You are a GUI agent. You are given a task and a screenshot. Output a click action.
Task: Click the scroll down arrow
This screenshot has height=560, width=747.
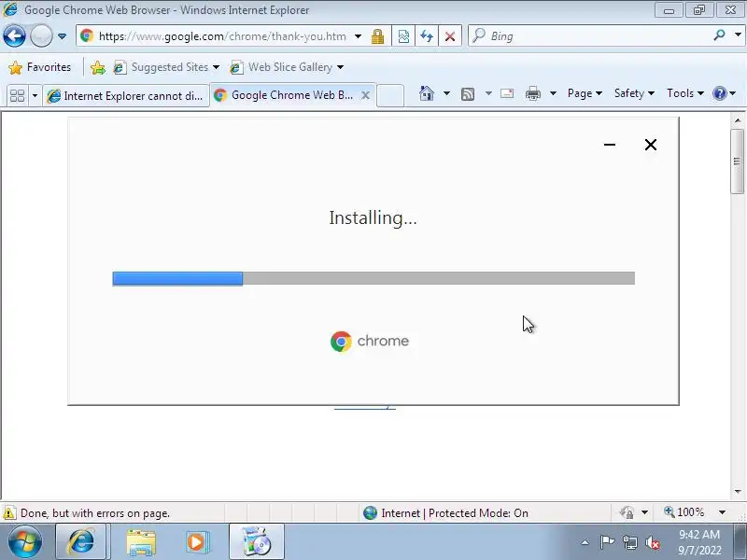[738, 492]
